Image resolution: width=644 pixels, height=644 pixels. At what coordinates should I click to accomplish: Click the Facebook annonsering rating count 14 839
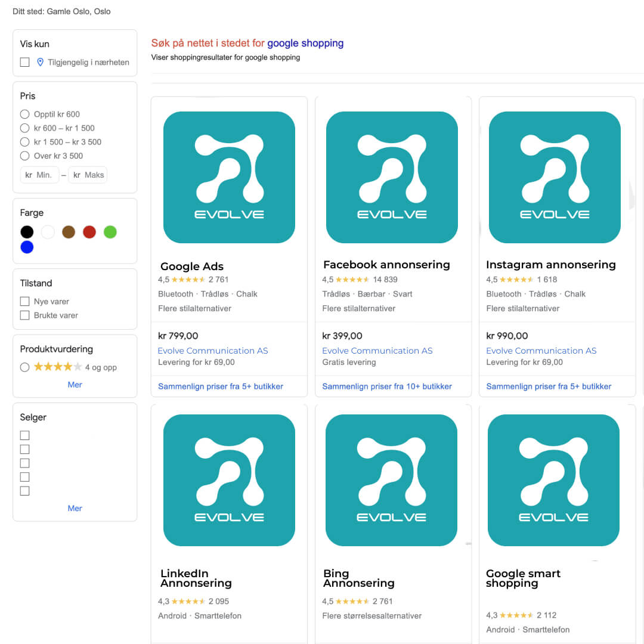[x=385, y=280]
